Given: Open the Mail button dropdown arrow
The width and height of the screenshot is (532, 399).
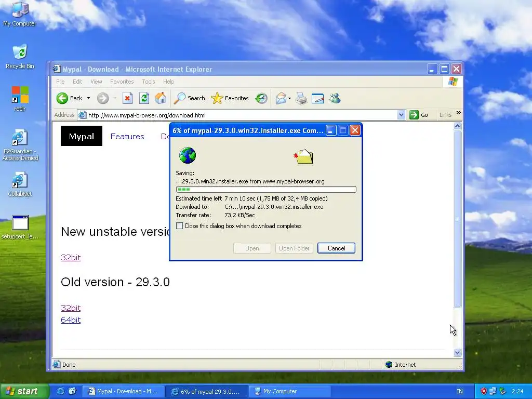Looking at the screenshot, I should pos(289,98).
